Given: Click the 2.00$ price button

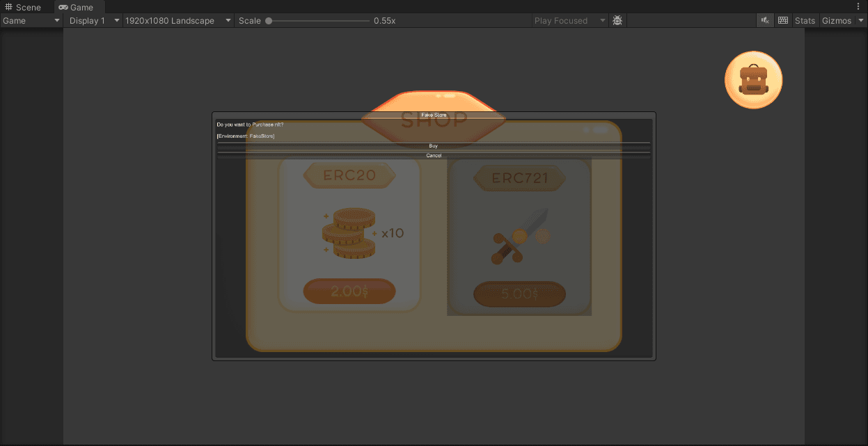Looking at the screenshot, I should coord(349,292).
